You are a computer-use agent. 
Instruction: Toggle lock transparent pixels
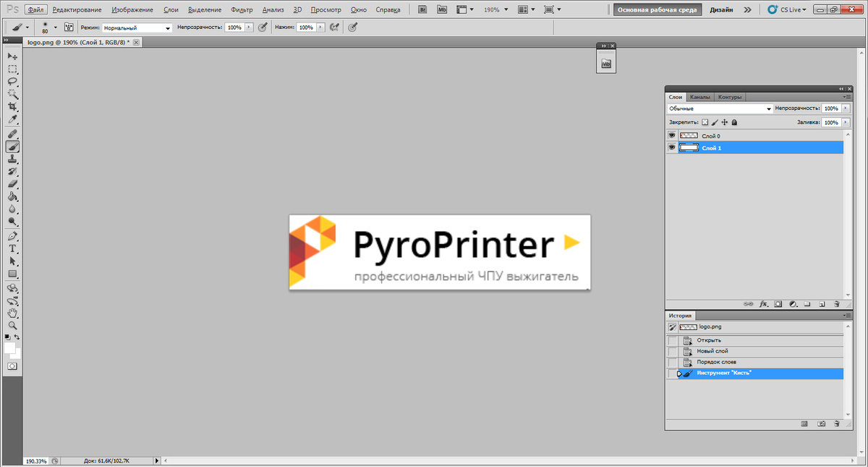pos(705,123)
